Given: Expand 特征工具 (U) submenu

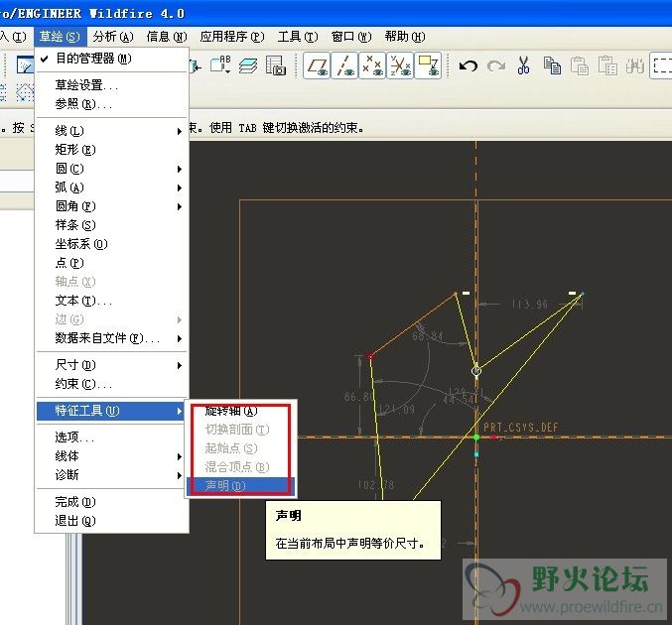Looking at the screenshot, I should (111, 411).
